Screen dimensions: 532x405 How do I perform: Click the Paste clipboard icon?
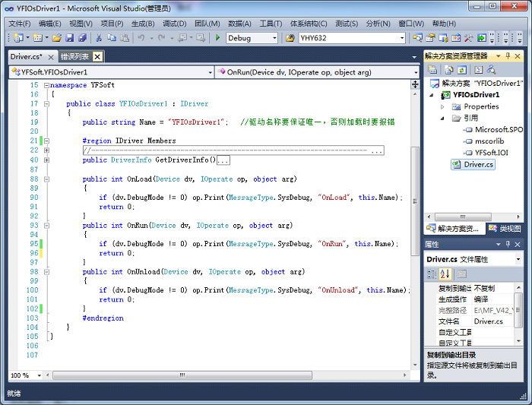pos(125,38)
